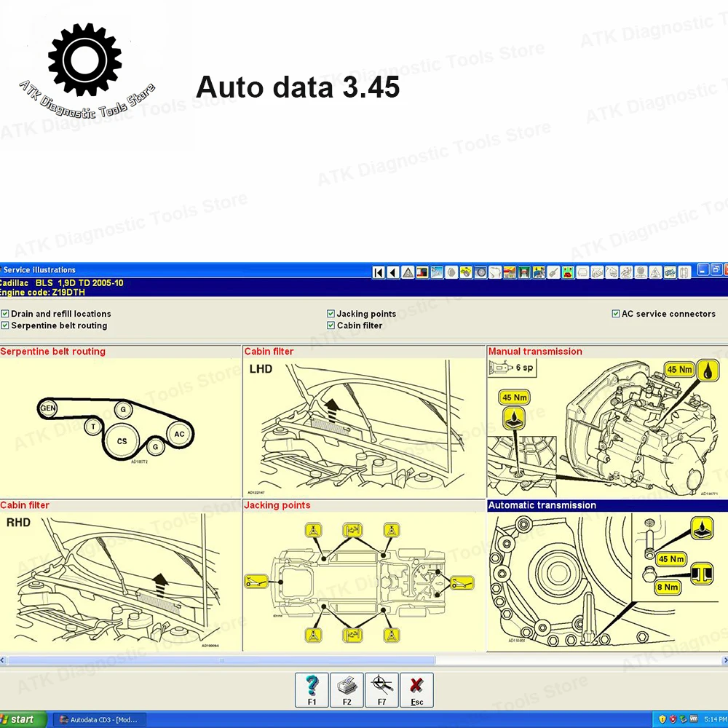Image resolution: width=728 pixels, height=728 pixels.
Task: Open help with the F1 button
Action: click(312, 690)
